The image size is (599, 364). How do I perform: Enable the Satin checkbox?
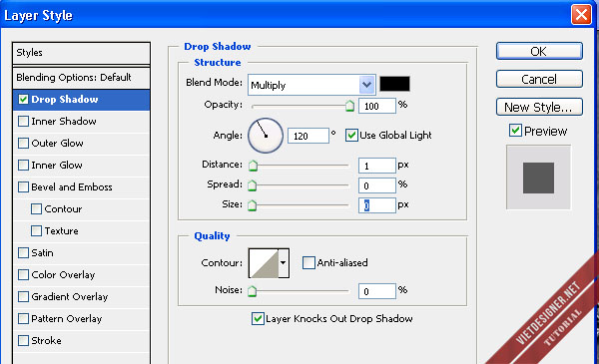(23, 253)
